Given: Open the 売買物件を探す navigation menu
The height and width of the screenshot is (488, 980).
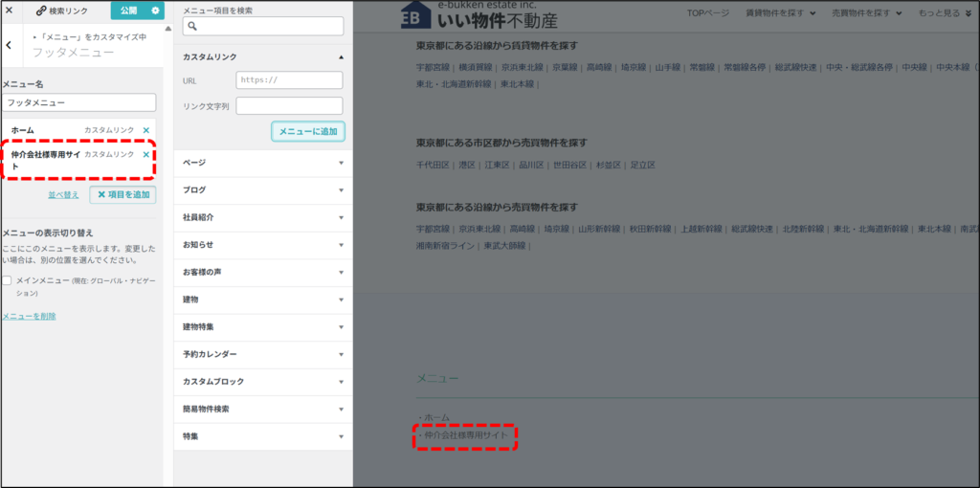Looking at the screenshot, I should tap(868, 13).
